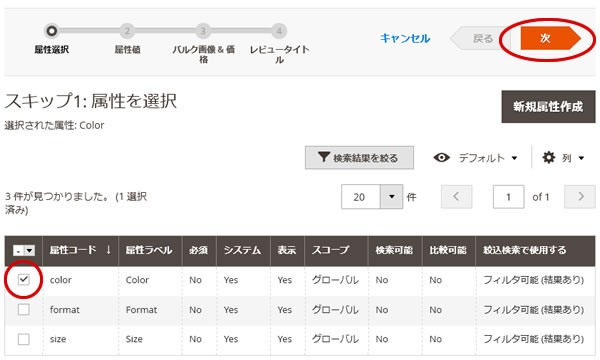Open the 検索結果を絞る filter button

359,158
